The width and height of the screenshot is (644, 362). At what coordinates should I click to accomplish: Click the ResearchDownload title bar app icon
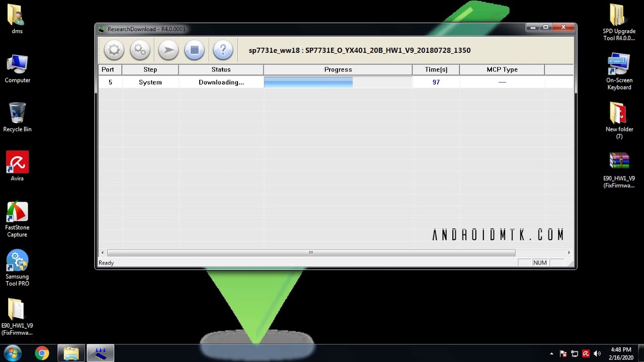click(102, 29)
